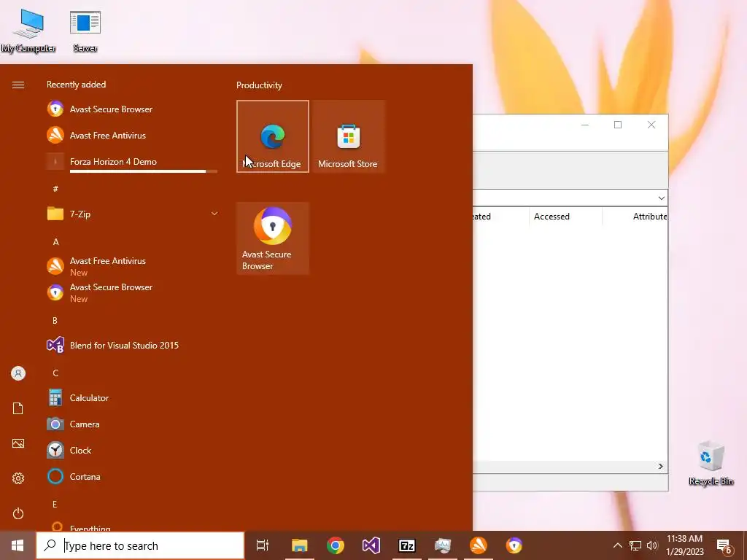Viewport: 747px width, 560px height.
Task: Click Forza Horizon 4 Demo install progress bar
Action: [144, 171]
